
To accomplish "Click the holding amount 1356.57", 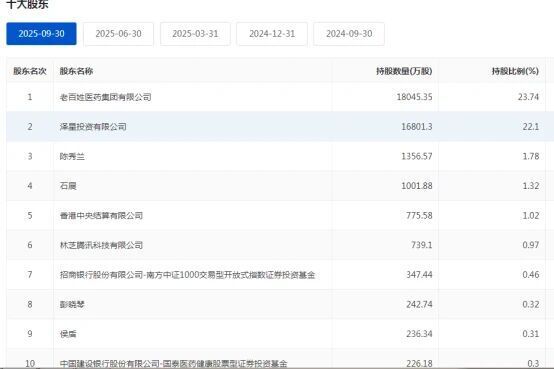I will [417, 156].
